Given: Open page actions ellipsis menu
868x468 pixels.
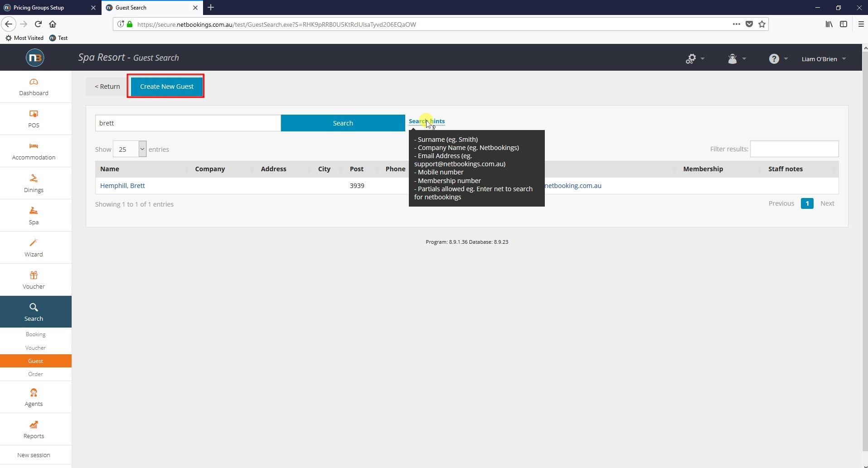Looking at the screenshot, I should pos(737,24).
